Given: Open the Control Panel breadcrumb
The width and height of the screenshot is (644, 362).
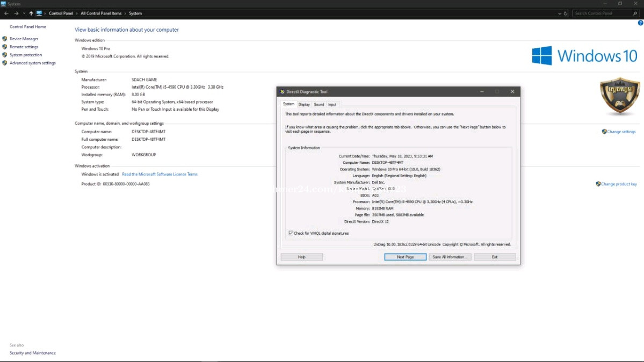Looking at the screenshot, I should 61,13.
